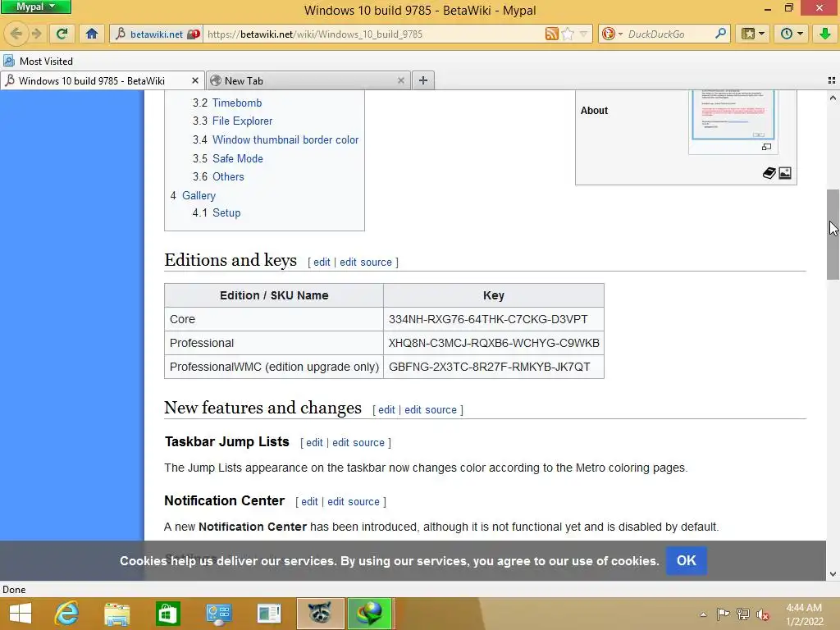The height and width of the screenshot is (630, 840).
Task: Go forward one page
Action: coord(37,34)
